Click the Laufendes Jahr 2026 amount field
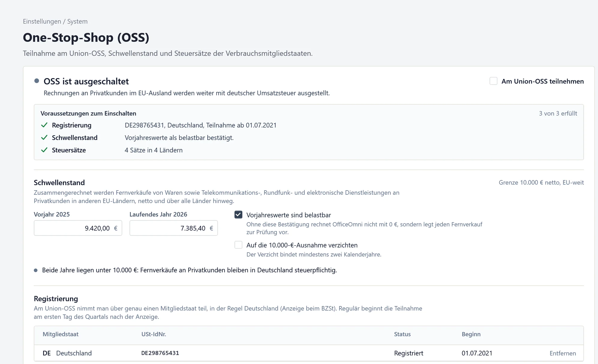The image size is (598, 364). 173,228
